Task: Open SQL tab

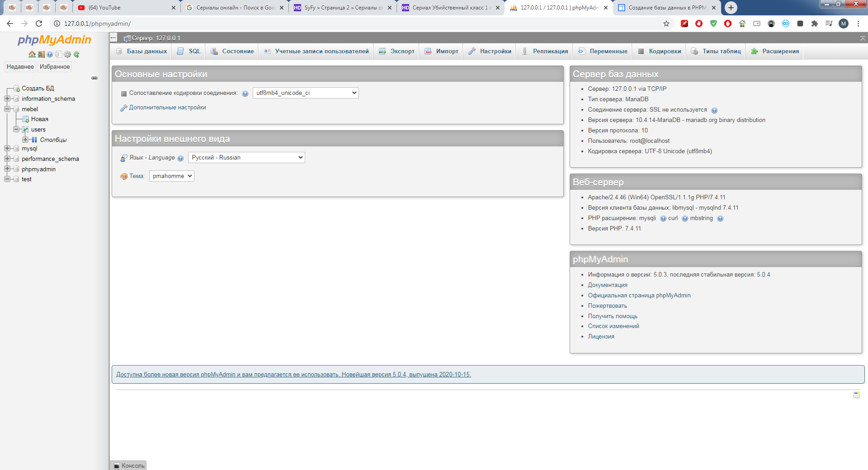Action: [x=189, y=52]
